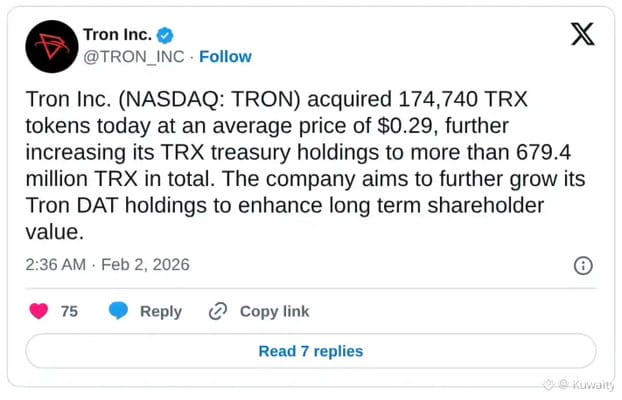The height and width of the screenshot is (400, 622).
Task: Click the X logo
Action: (x=581, y=35)
